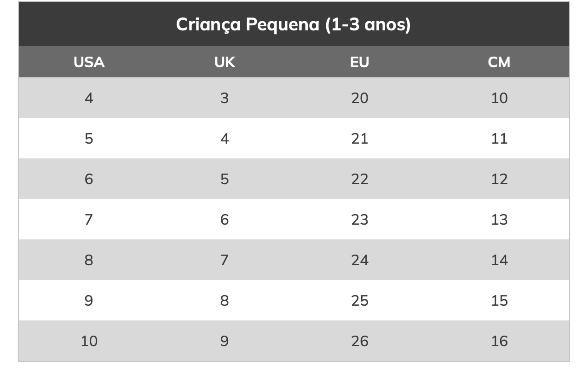Viewport: 588px width, 372px height.
Task: Select the 11 cm cell
Action: click(x=499, y=139)
